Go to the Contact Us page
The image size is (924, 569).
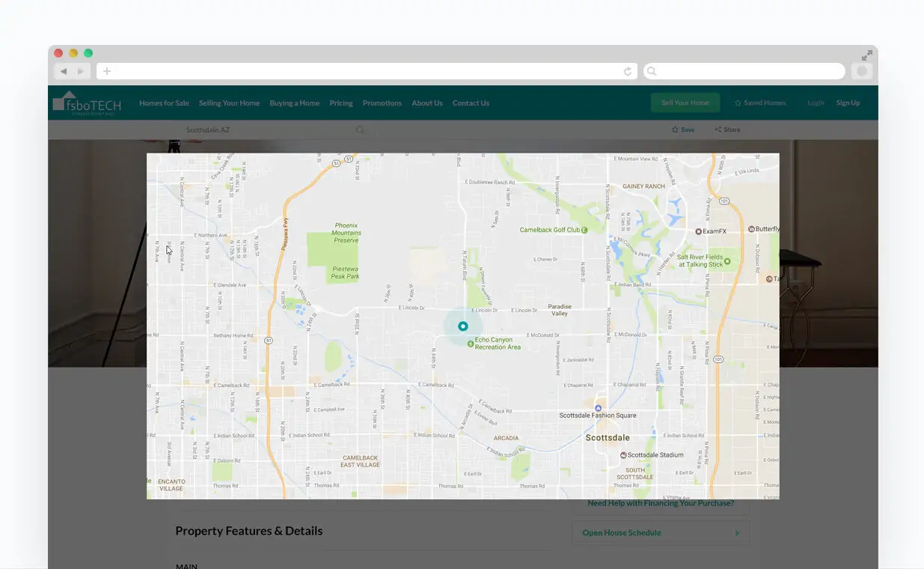click(471, 103)
